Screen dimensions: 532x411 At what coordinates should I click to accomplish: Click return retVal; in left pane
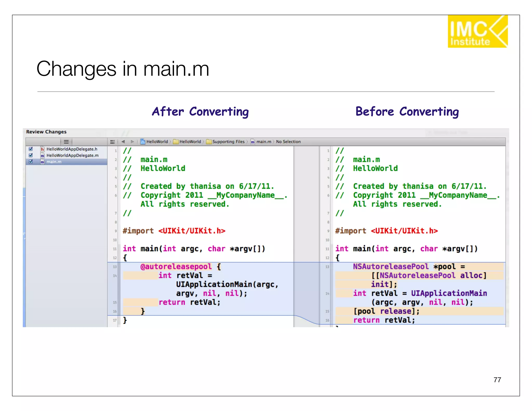(189, 302)
